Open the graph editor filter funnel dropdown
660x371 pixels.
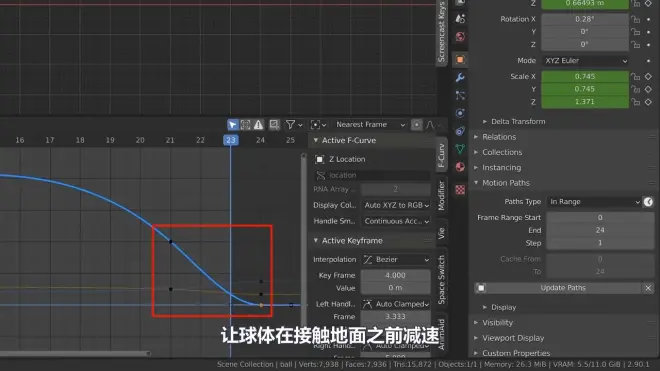pyautogui.click(x=294, y=125)
